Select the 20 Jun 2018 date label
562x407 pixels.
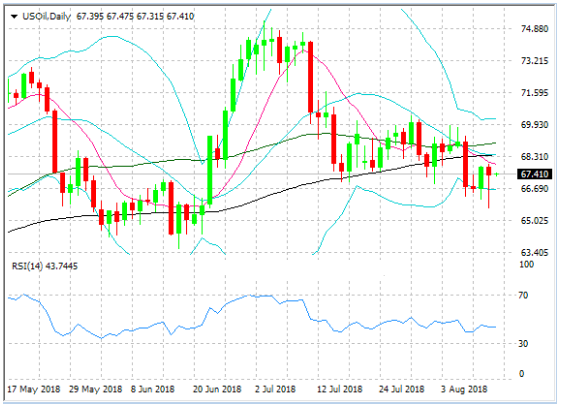pyautogui.click(x=217, y=389)
